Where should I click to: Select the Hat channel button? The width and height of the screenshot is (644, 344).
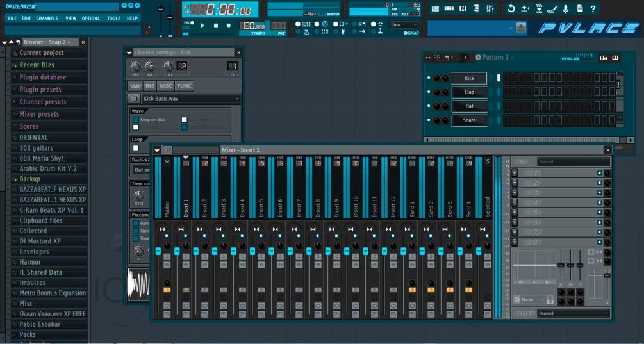(x=469, y=106)
